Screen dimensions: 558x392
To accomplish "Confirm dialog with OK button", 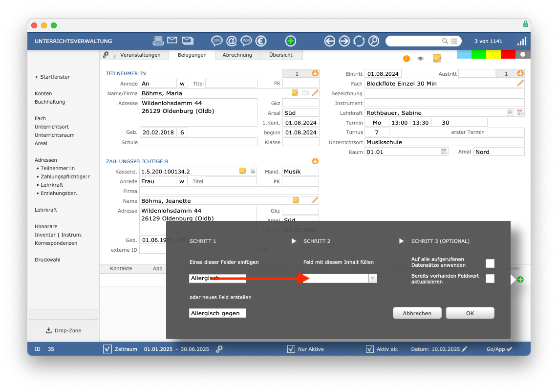I will tap(470, 313).
